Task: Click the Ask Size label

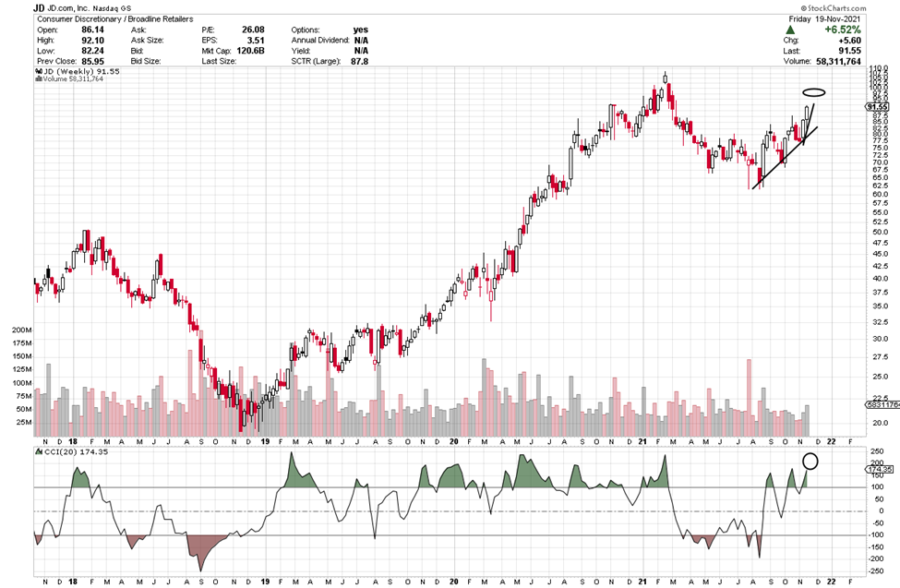Action: click(148, 41)
